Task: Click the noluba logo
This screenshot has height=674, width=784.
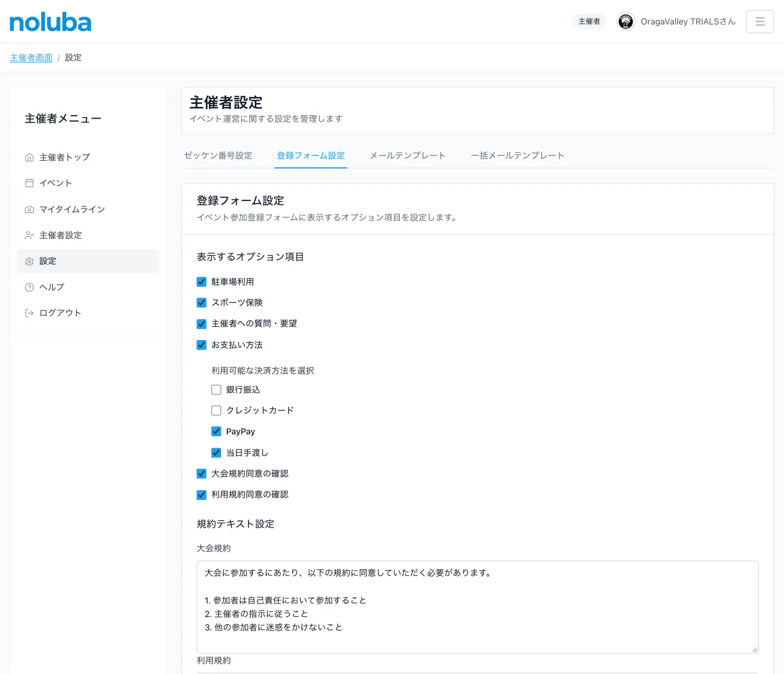Action: tap(50, 23)
